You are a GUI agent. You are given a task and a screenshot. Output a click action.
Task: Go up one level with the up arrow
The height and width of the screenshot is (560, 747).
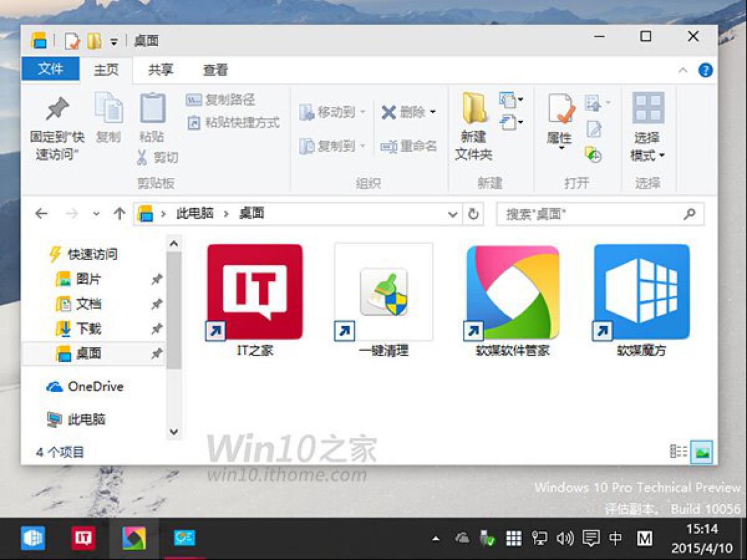pyautogui.click(x=120, y=213)
